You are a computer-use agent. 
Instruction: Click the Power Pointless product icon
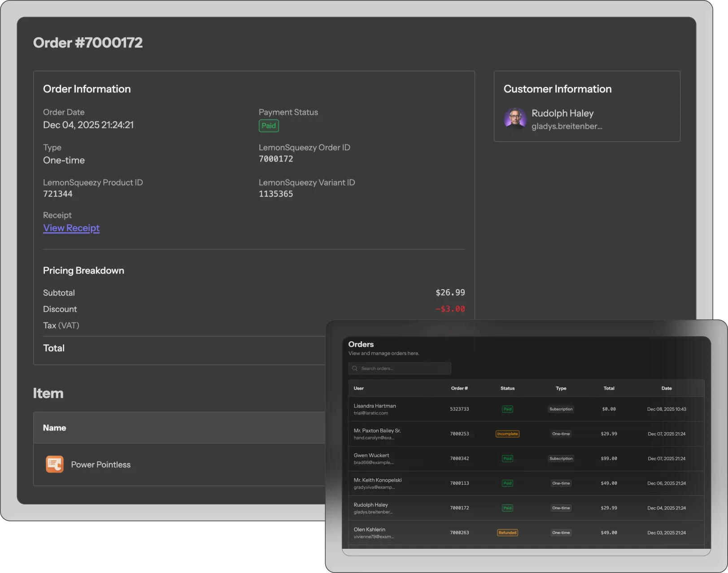pyautogui.click(x=55, y=464)
